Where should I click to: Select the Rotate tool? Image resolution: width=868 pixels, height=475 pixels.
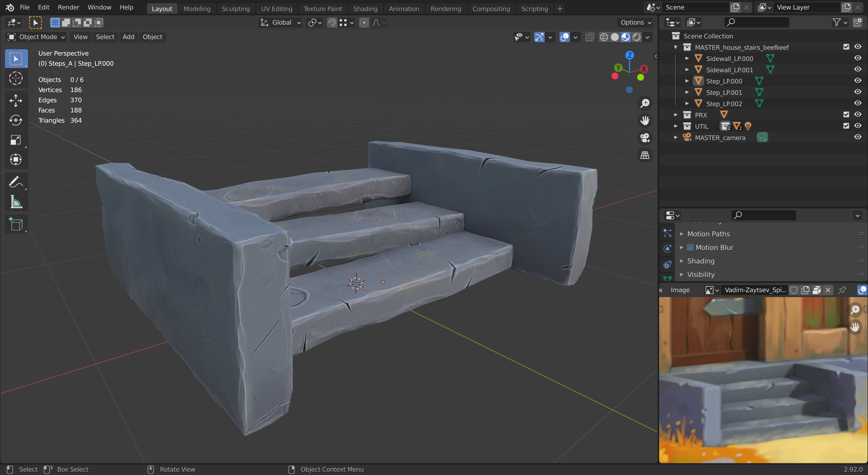pyautogui.click(x=16, y=120)
